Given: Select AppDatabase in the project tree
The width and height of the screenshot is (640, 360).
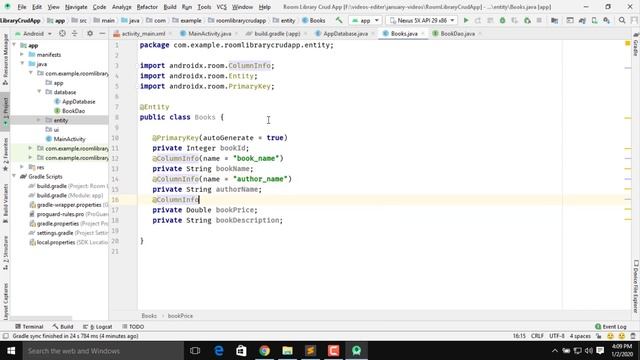Looking at the screenshot, I should click(78, 102).
